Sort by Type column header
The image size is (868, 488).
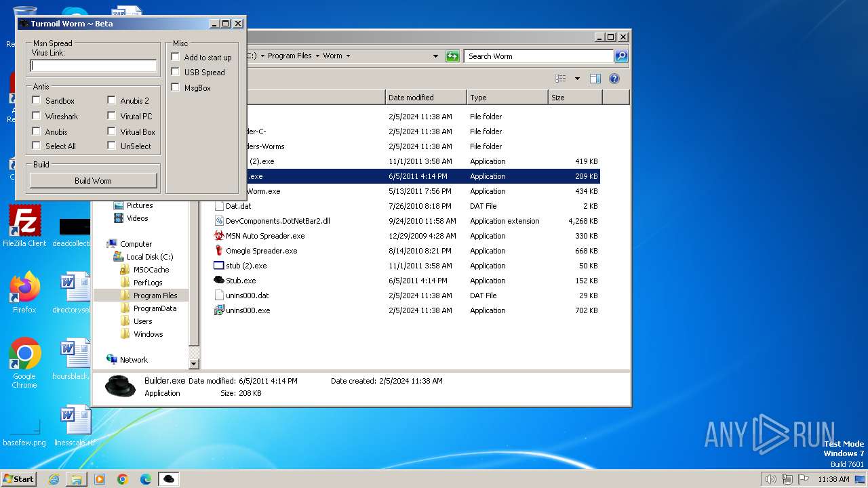(x=507, y=98)
